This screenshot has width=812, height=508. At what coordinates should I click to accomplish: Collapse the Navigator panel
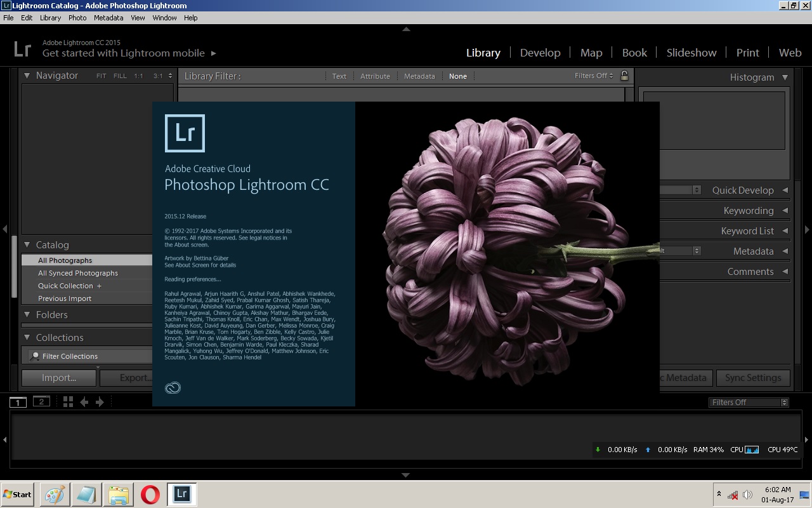pyautogui.click(x=27, y=76)
